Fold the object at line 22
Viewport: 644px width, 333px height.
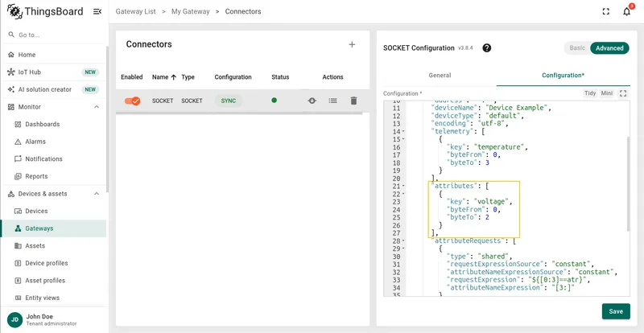(x=403, y=194)
